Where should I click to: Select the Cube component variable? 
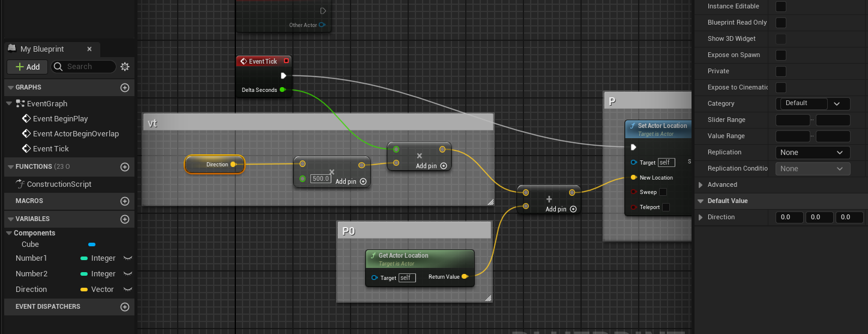pyautogui.click(x=30, y=244)
